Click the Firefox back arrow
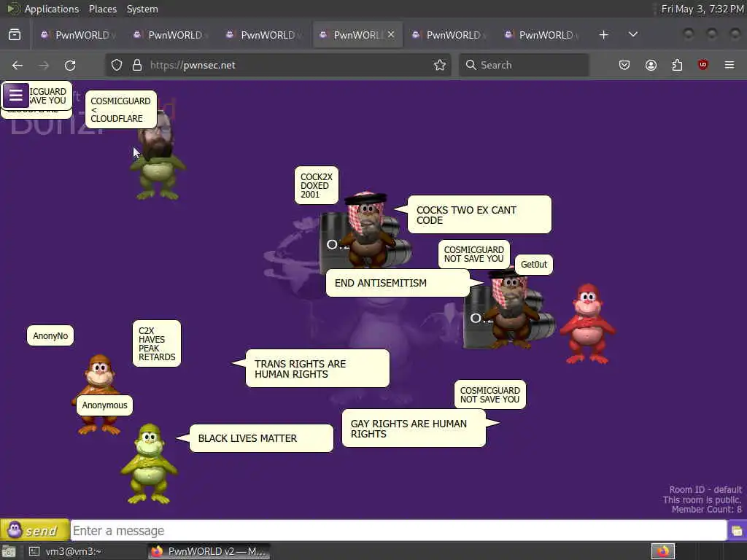747x560 pixels. click(18, 65)
